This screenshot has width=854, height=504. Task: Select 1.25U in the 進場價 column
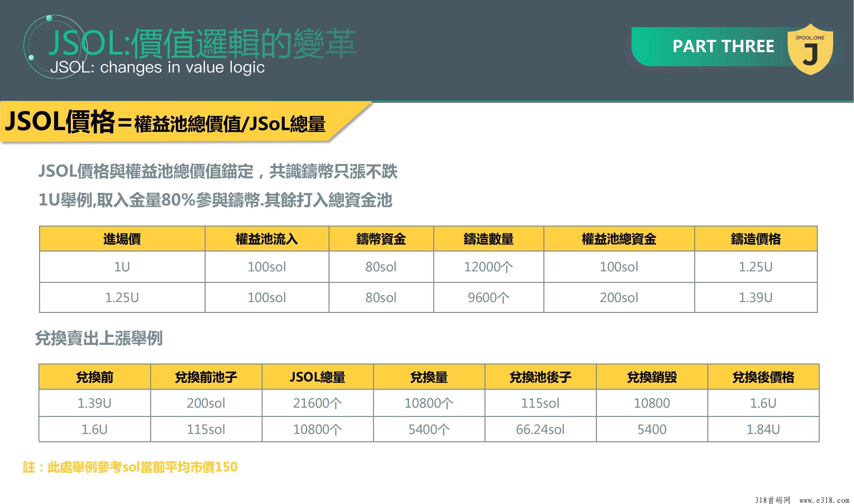122,298
